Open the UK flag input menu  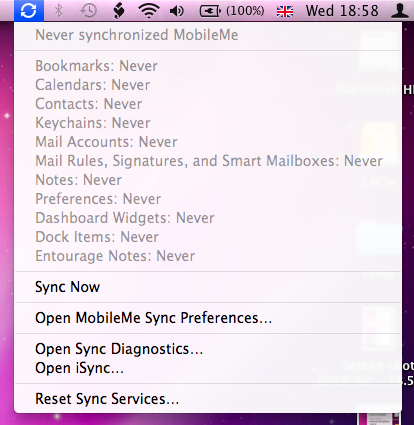tap(285, 12)
